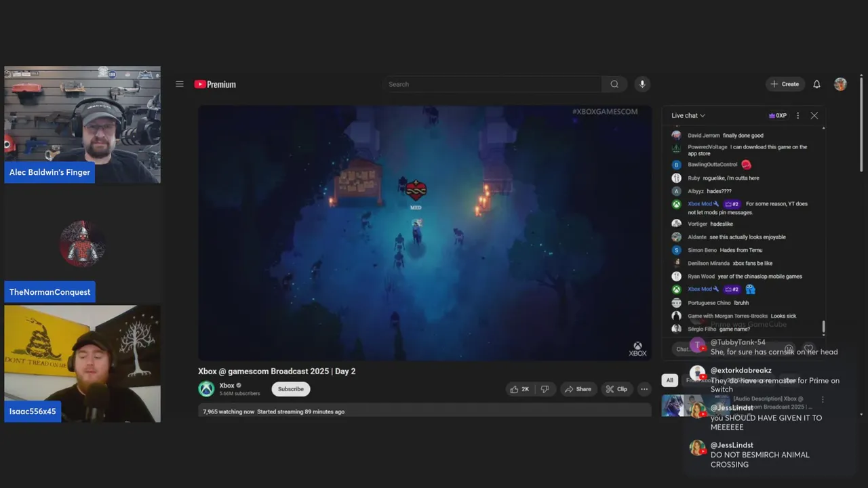Image resolution: width=868 pixels, height=488 pixels.
Task: Subscribe to the Xbox channel
Action: click(x=291, y=389)
